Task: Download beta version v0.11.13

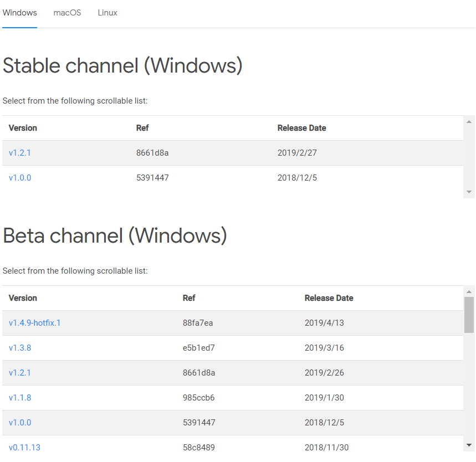Action: point(24,447)
